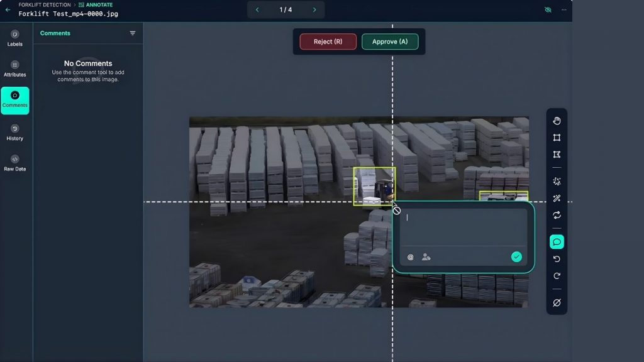The height and width of the screenshot is (362, 644).
Task: Click the empty-set icon at toolbar bottom
Action: (557, 303)
